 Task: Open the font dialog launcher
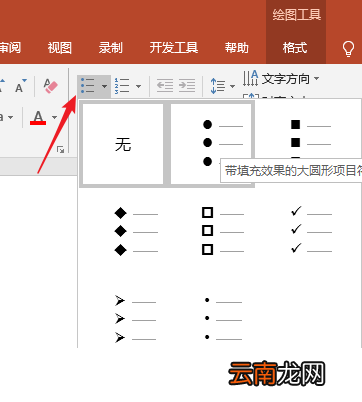(x=60, y=149)
